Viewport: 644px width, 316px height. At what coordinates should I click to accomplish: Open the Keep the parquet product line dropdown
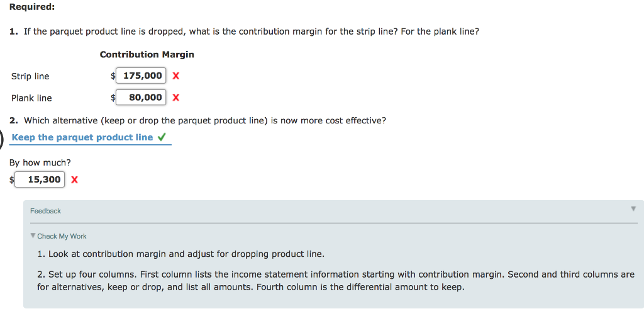click(91, 138)
